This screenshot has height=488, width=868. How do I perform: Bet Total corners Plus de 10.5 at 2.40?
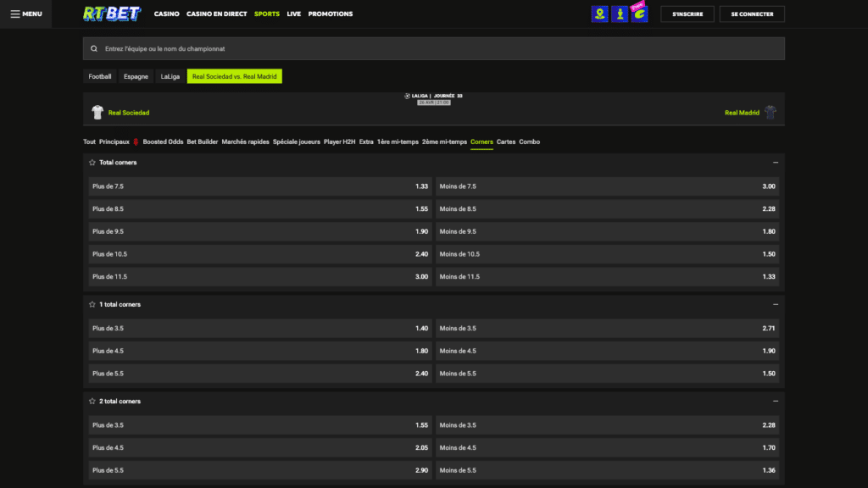[x=260, y=254]
